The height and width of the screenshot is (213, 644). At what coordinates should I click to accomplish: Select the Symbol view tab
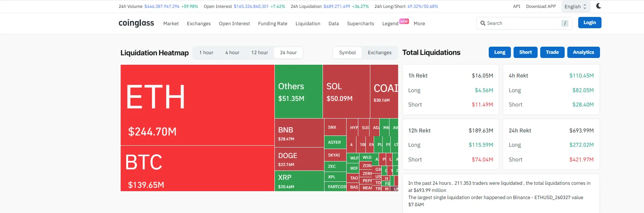(x=347, y=53)
